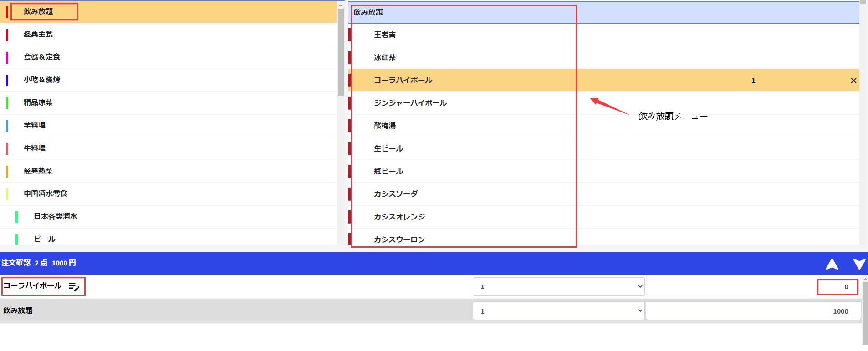Screen dimensions: 868x351
Task: Select ジンジャーハイボール from the menu
Action: pos(410,103)
